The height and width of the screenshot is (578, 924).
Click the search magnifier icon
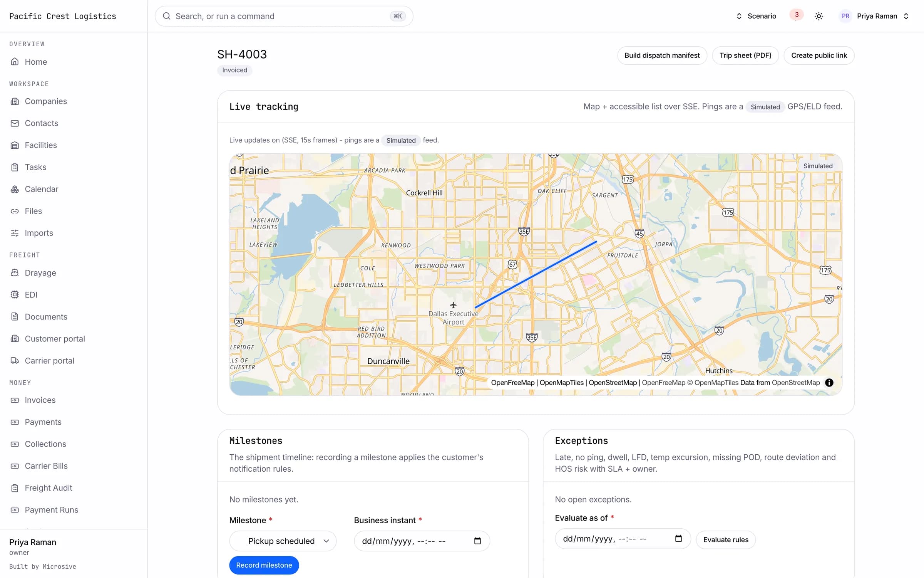[167, 16]
